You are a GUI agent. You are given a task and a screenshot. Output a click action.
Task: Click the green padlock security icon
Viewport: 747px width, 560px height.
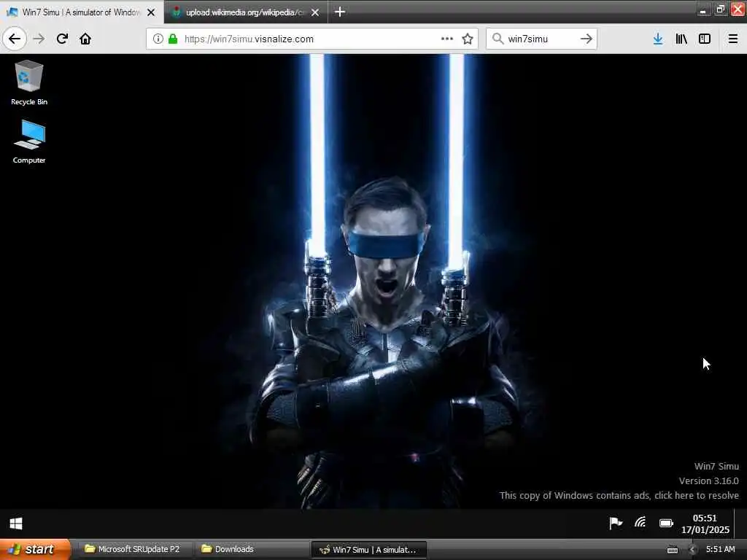point(173,39)
